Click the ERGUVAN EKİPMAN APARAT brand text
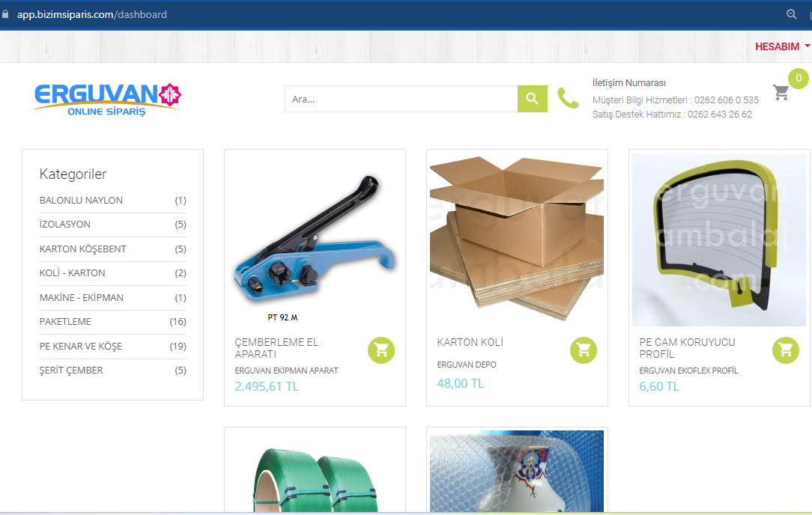Screen dimensions: 812x515 [286, 371]
